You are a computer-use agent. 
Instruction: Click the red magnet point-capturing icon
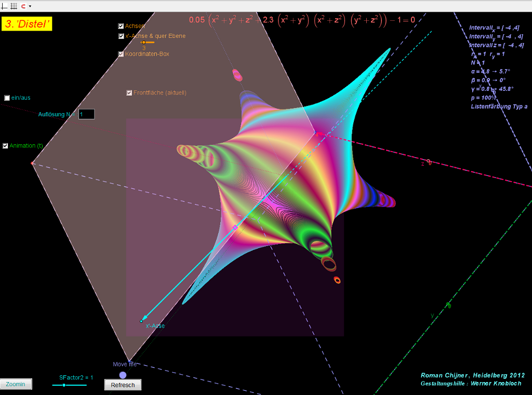[x=23, y=6]
